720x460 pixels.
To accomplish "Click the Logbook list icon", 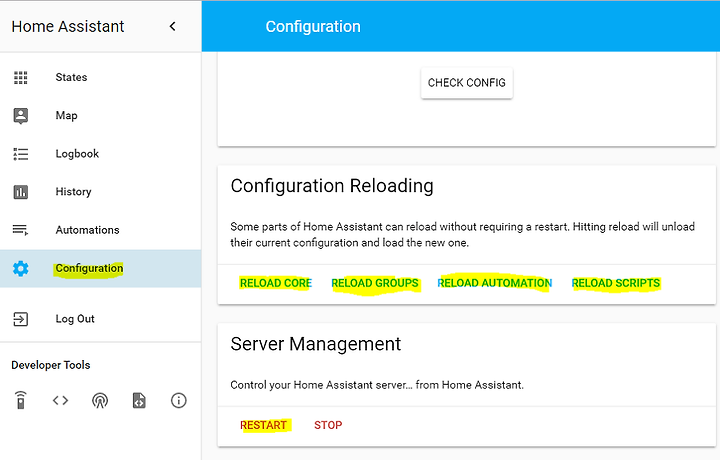I will point(21,154).
